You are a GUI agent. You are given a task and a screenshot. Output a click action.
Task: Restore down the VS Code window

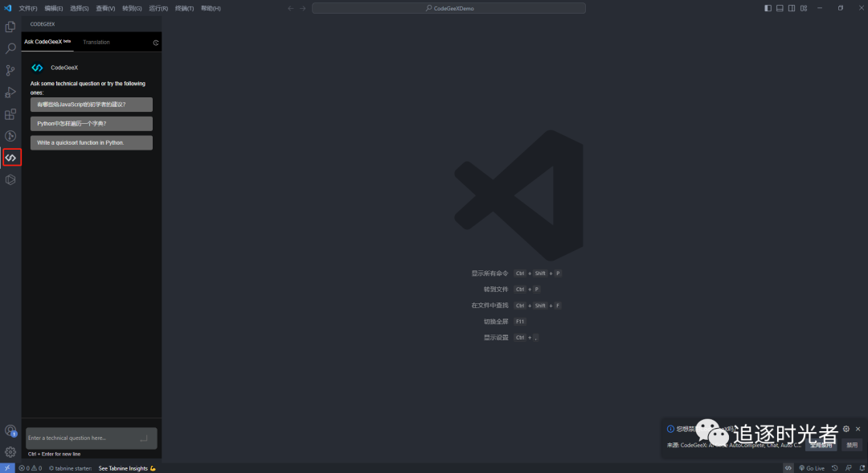point(841,8)
